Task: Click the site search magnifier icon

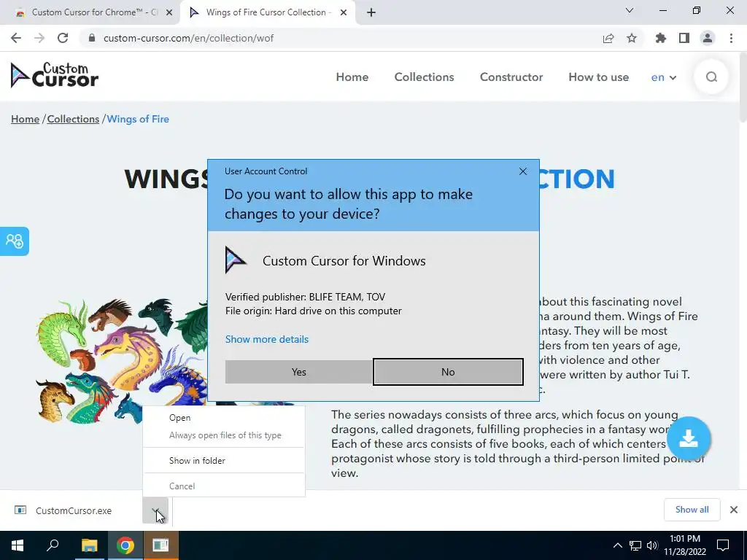Action: click(711, 77)
